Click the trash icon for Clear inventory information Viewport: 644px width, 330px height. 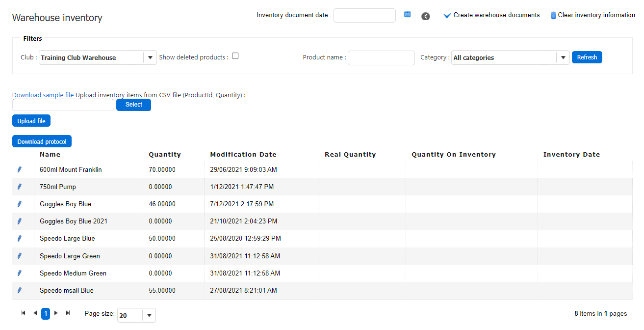pos(553,15)
